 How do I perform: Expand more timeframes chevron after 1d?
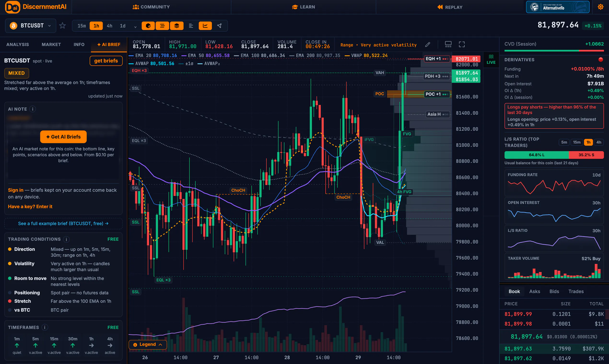(x=135, y=26)
